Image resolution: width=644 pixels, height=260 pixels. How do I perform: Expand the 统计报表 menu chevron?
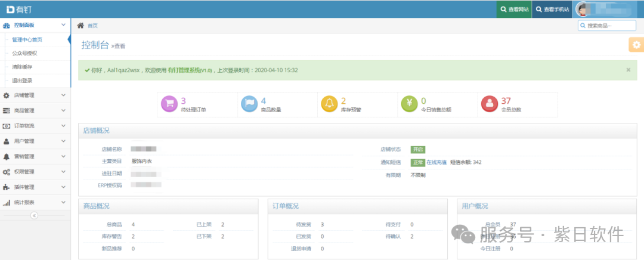63,203
